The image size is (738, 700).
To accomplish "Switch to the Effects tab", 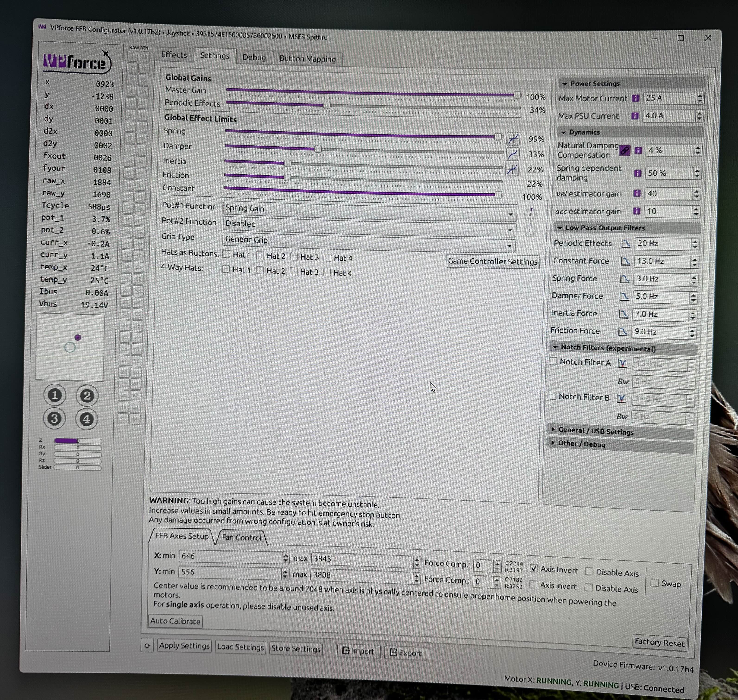I will [174, 55].
